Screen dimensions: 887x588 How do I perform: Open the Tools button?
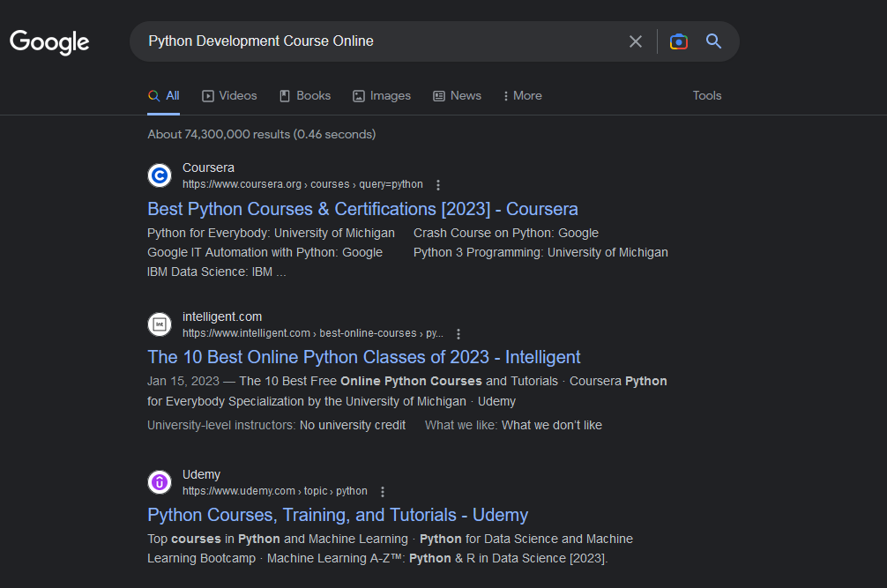click(x=706, y=95)
